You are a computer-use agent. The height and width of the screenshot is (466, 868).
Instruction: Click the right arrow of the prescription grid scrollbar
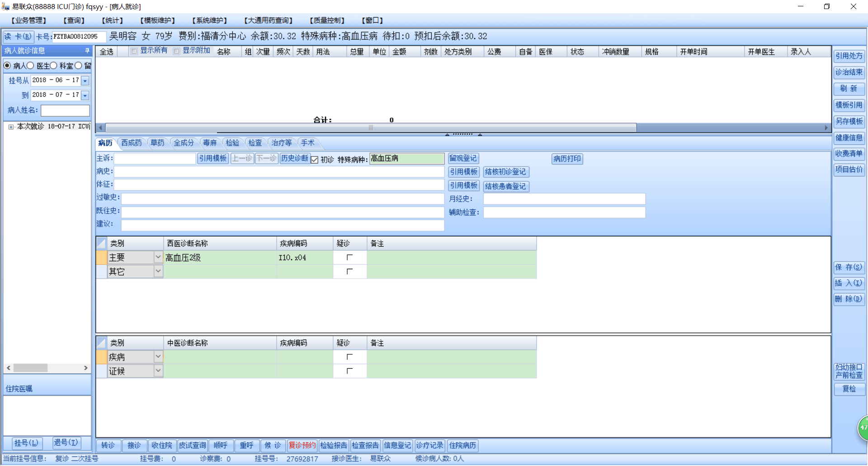826,128
